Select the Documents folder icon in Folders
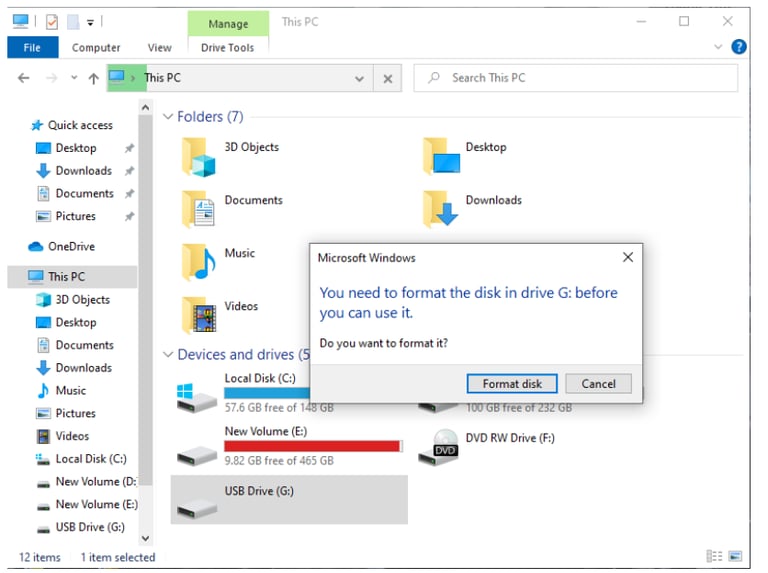 pyautogui.click(x=198, y=209)
